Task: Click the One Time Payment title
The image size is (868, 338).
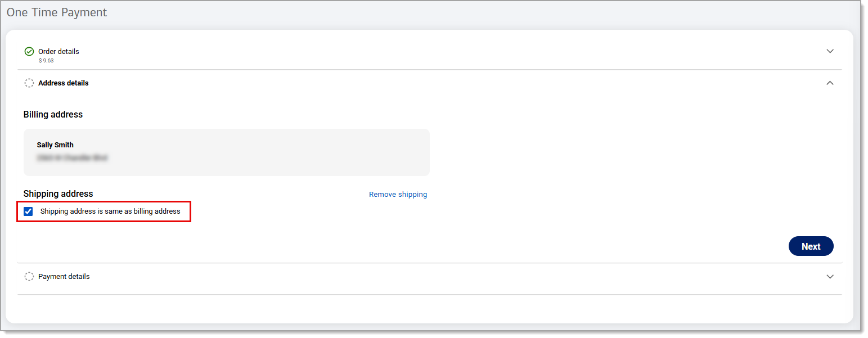Action: (57, 12)
